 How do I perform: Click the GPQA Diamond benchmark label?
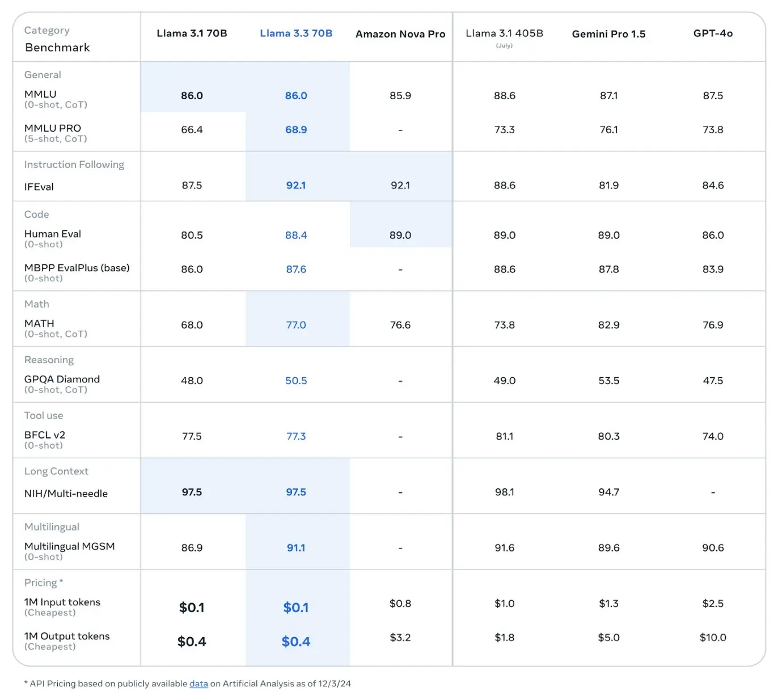62,379
